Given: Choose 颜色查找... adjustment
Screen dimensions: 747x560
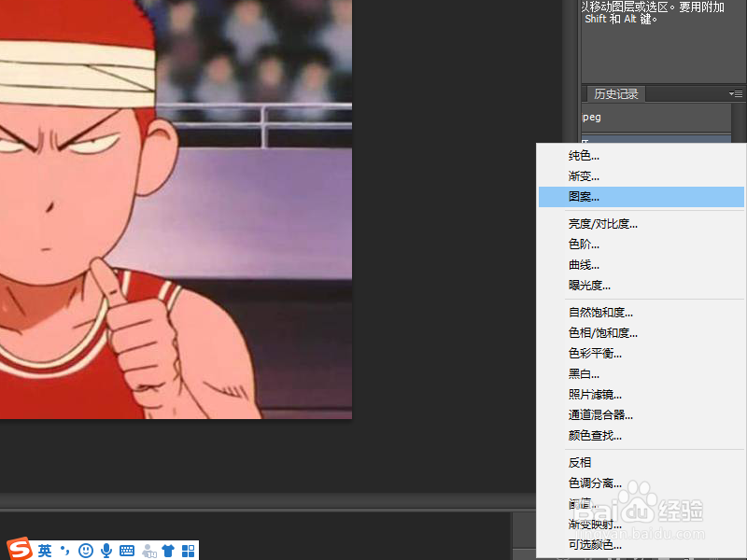Looking at the screenshot, I should pos(641,435).
